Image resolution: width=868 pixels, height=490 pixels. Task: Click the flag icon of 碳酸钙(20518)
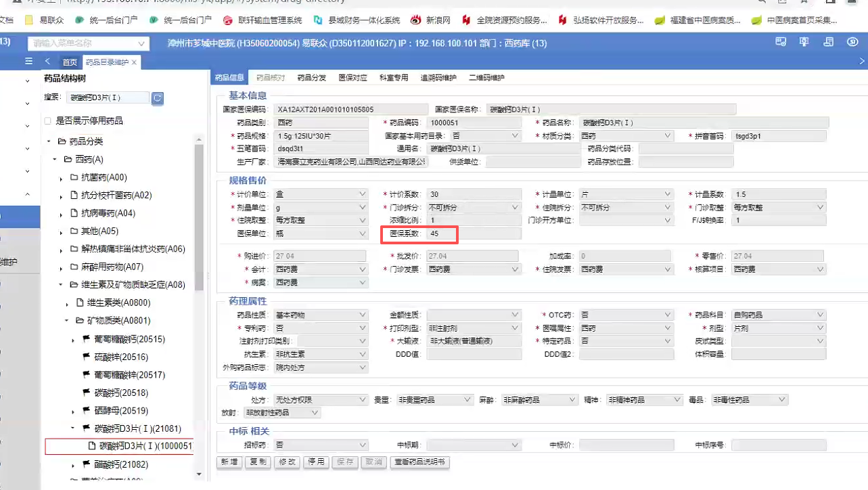pos(87,393)
